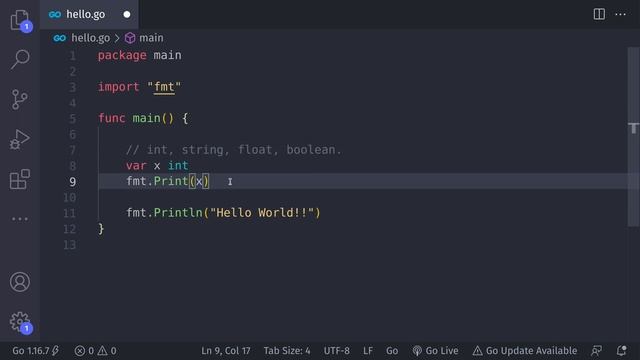The height and width of the screenshot is (360, 640).
Task: Open Run and Debug view icon
Action: click(x=20, y=139)
